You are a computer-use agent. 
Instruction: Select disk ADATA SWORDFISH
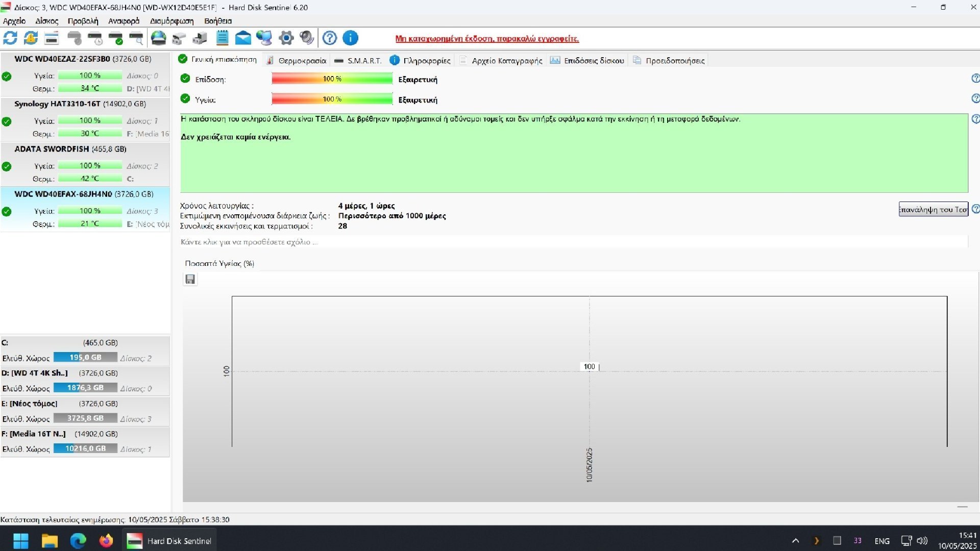pos(85,164)
